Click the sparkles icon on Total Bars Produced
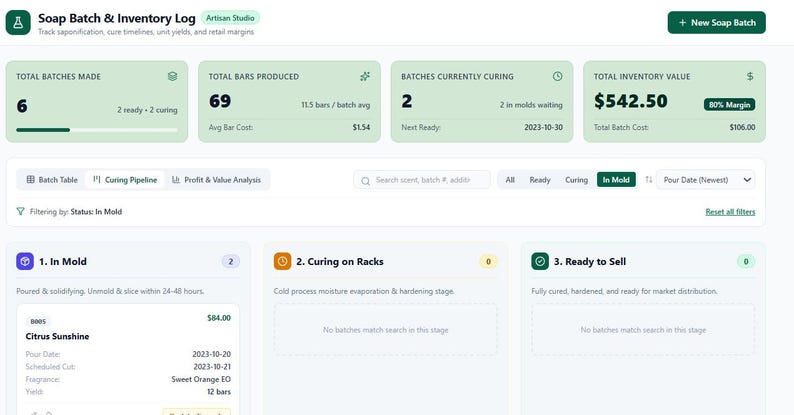794x415 pixels. pyautogui.click(x=365, y=76)
